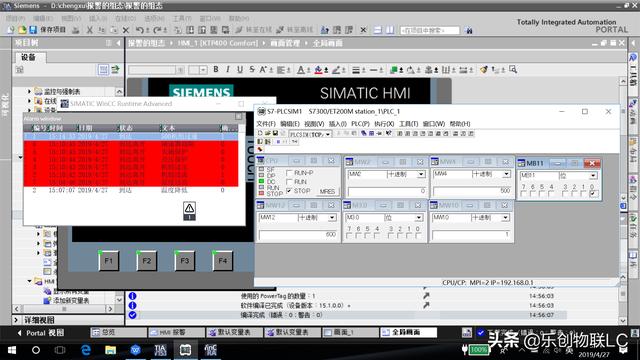Check the RUN-P mode checkbox in CPU window
Viewport: 640px width, 360px height.
click(289, 173)
